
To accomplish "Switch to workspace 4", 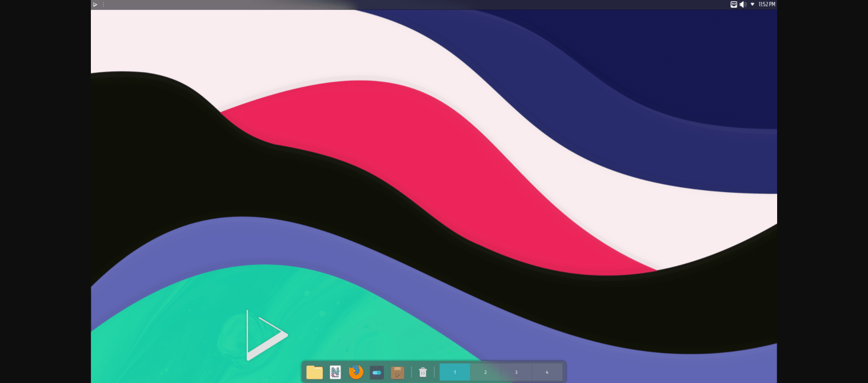I will (547, 372).
